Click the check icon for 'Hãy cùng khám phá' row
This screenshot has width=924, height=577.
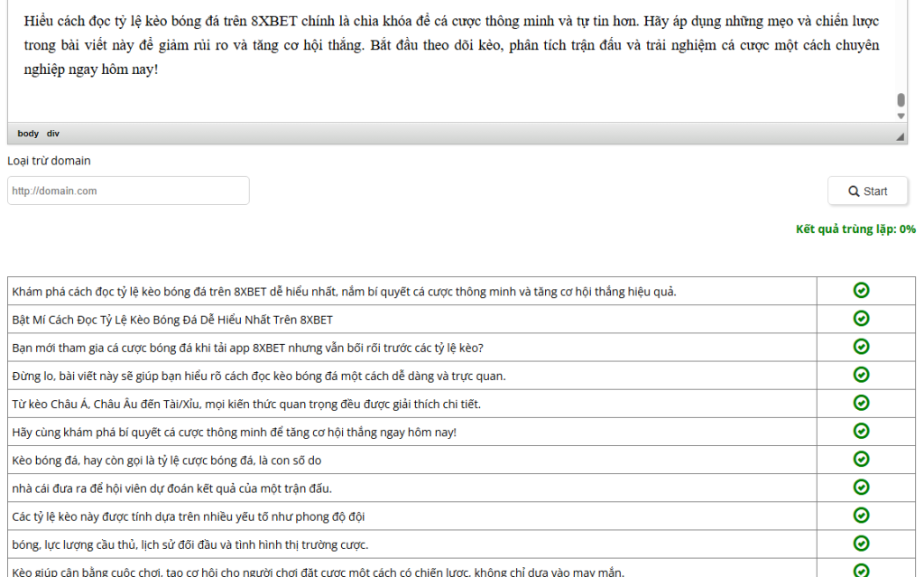click(861, 431)
